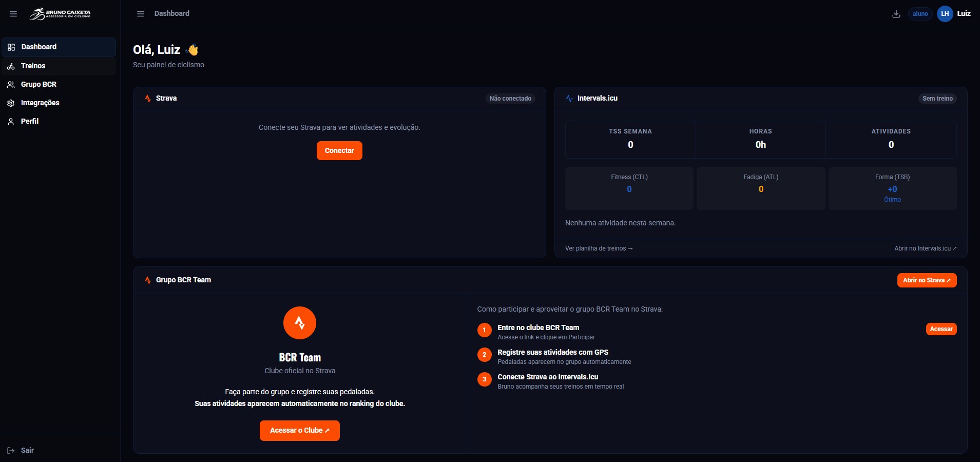Viewport: 980px width, 462px height.
Task: Click the Fitness (CTL) card
Action: coord(629,188)
